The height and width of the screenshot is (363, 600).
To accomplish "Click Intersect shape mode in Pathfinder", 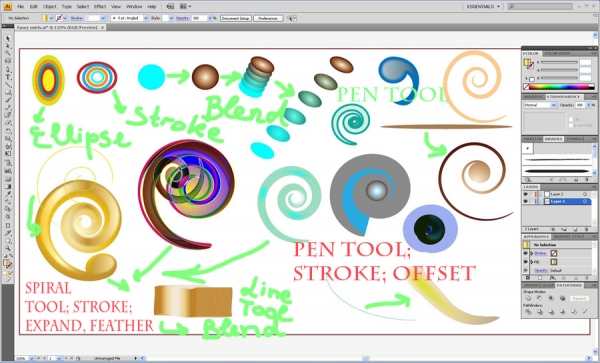I will (x=551, y=298).
